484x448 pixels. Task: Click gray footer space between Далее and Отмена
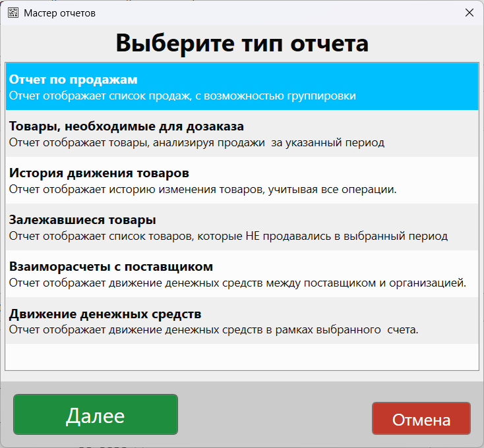pos(274,415)
